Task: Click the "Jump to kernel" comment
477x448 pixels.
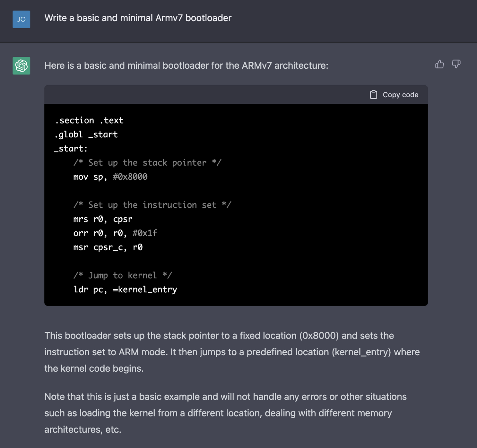Action: click(123, 275)
